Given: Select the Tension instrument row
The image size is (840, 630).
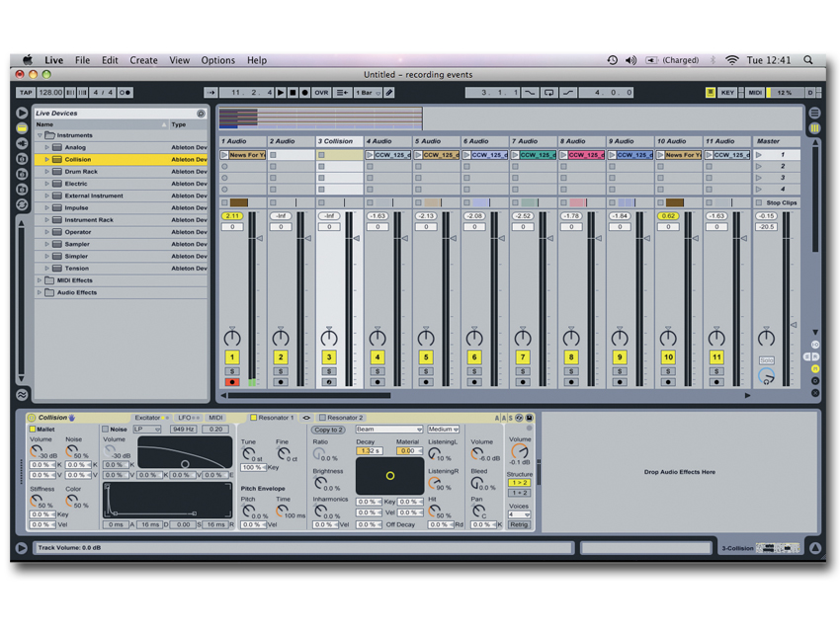Looking at the screenshot, I should click(122, 269).
